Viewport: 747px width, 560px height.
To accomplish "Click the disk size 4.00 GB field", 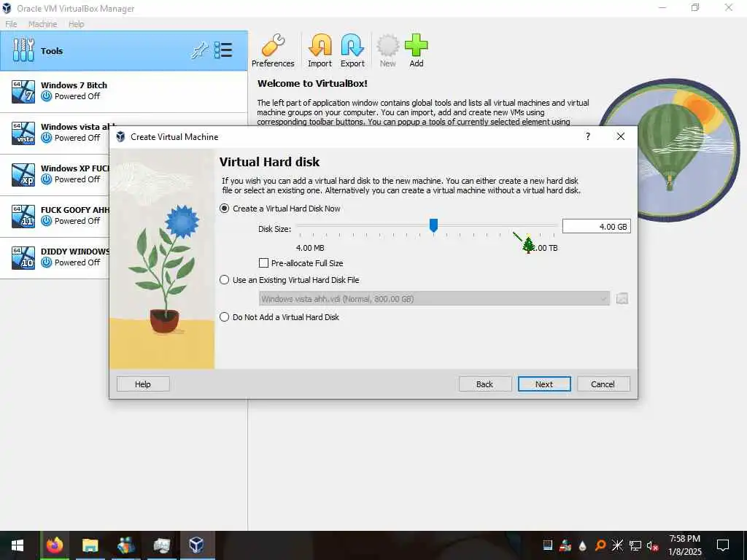I will pyautogui.click(x=597, y=227).
